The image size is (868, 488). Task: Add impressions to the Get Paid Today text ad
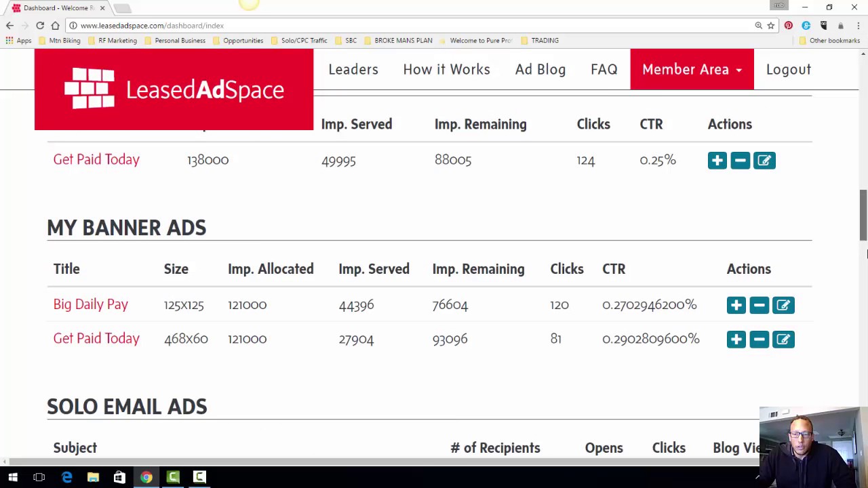click(x=717, y=161)
